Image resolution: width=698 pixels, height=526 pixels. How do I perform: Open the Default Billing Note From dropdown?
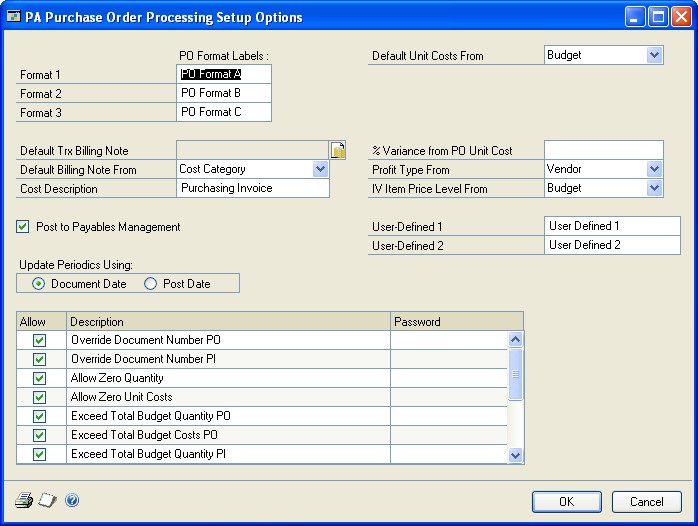click(320, 169)
